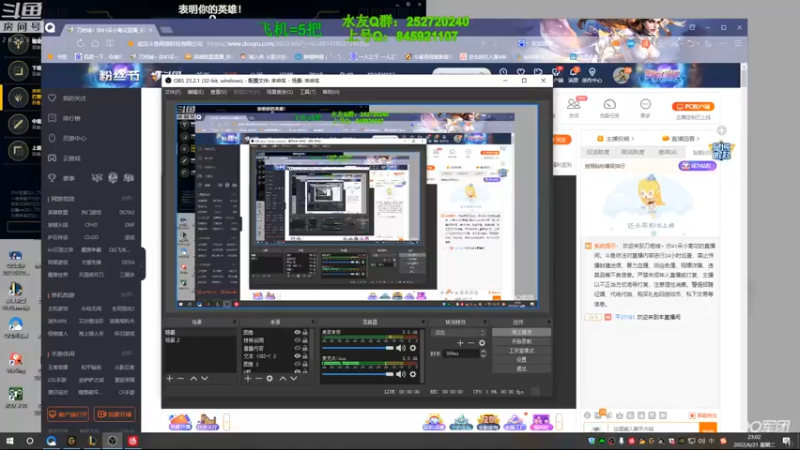800x450 pixels.
Task: Add a scene transition with plus icon
Action: [x=460, y=343]
